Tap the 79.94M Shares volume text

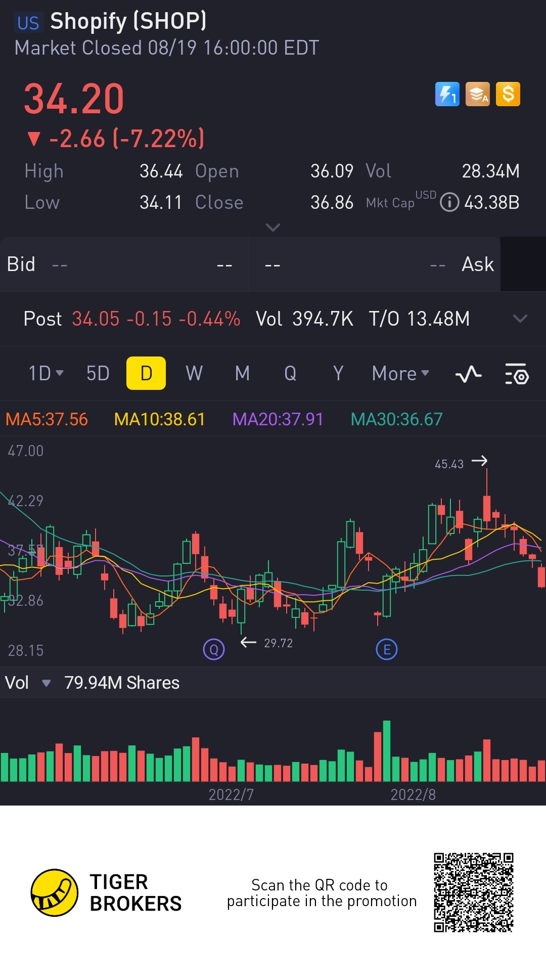tap(122, 683)
